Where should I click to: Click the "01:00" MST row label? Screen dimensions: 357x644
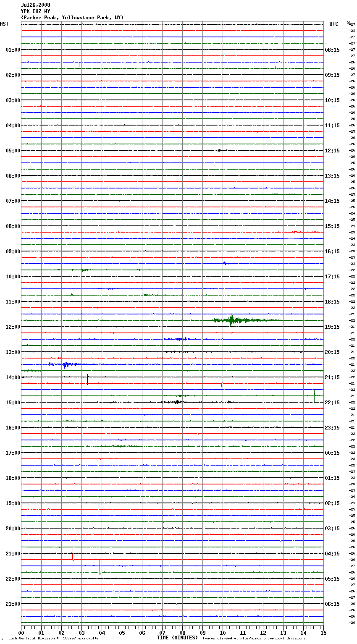point(13,50)
